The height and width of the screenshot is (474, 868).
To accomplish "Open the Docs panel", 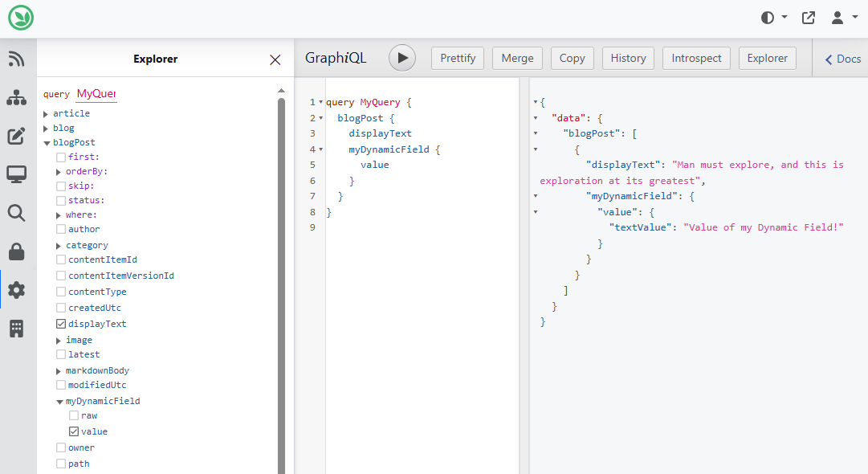I will click(843, 59).
